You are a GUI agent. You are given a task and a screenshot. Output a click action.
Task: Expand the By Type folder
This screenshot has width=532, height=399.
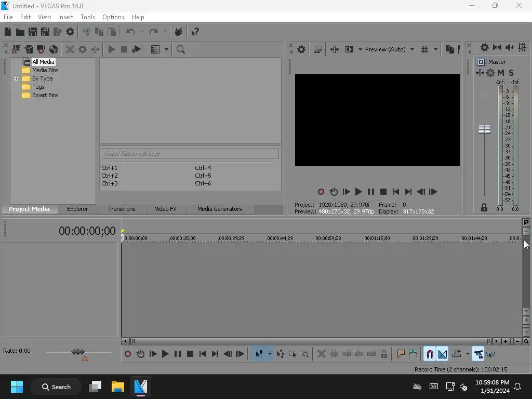[16, 79]
